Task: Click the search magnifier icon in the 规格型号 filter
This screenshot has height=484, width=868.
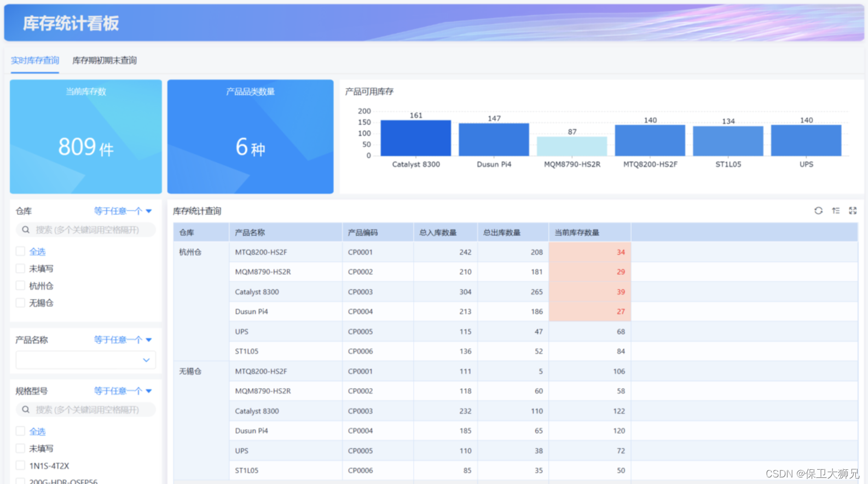Action: click(x=26, y=410)
